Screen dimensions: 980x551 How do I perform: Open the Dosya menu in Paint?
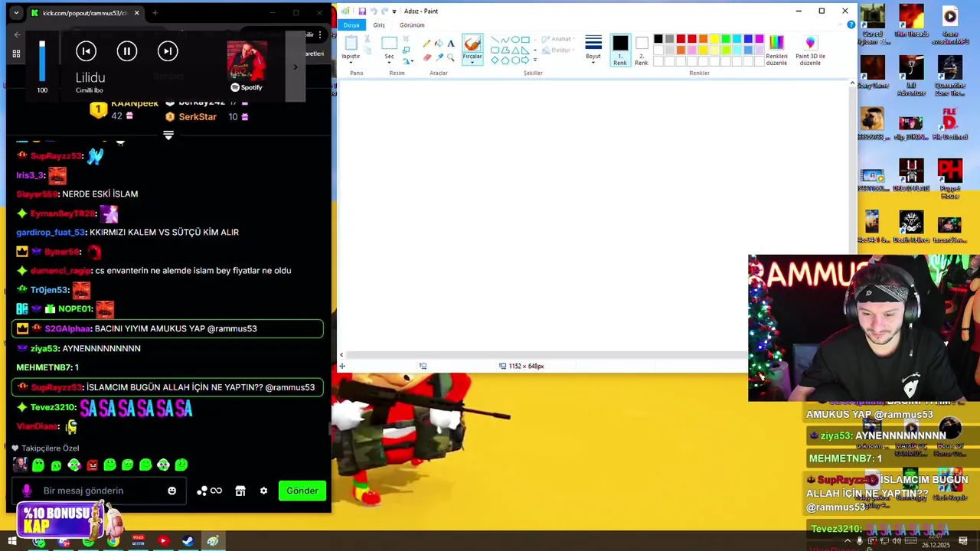(x=351, y=25)
